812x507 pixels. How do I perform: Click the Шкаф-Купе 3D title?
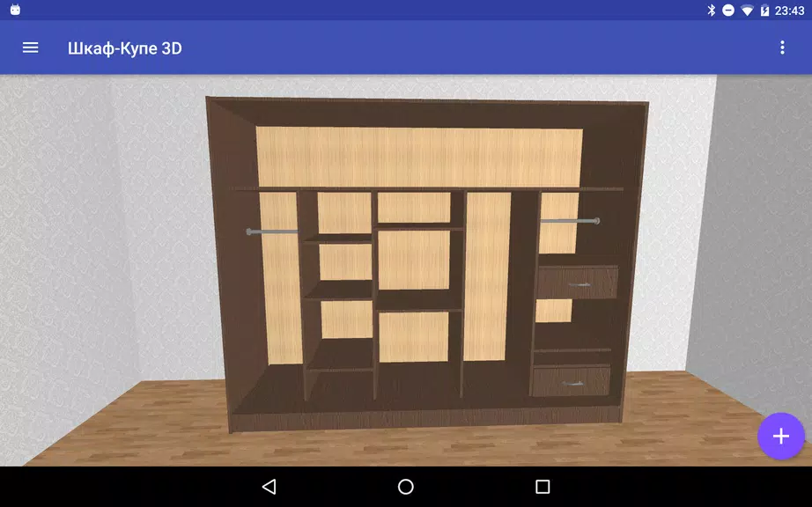point(125,48)
